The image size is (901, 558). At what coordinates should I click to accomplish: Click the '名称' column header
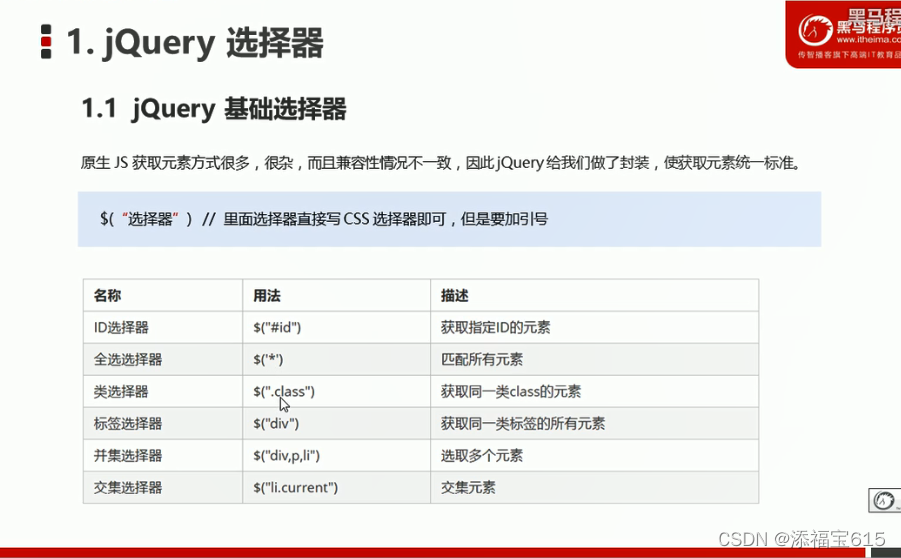pyautogui.click(x=163, y=295)
